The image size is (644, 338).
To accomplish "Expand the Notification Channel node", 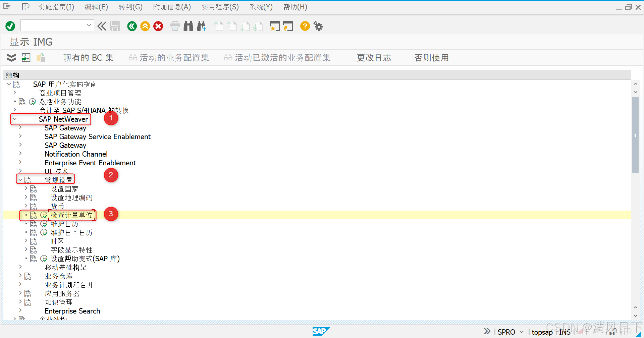I will pyautogui.click(x=20, y=153).
